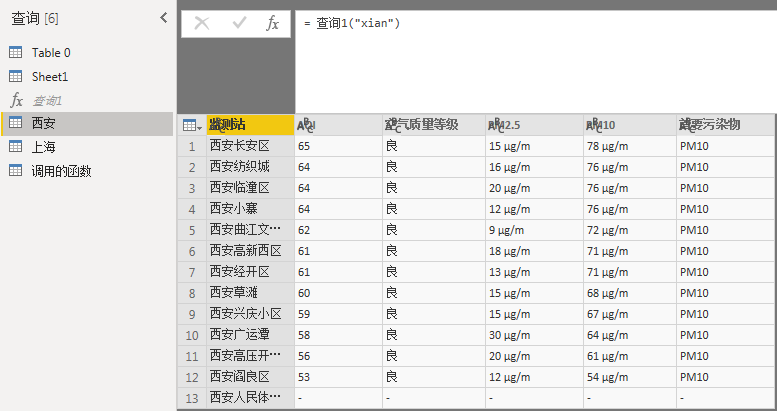Viewport: 777px width, 411px height.
Task: Click the fx add step icon
Action: [x=272, y=23]
